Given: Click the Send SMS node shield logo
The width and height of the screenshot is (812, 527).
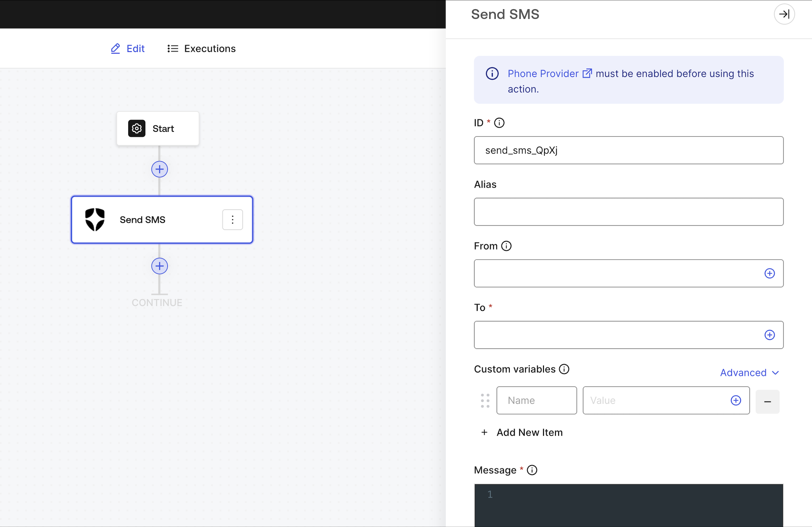Looking at the screenshot, I should [x=95, y=219].
